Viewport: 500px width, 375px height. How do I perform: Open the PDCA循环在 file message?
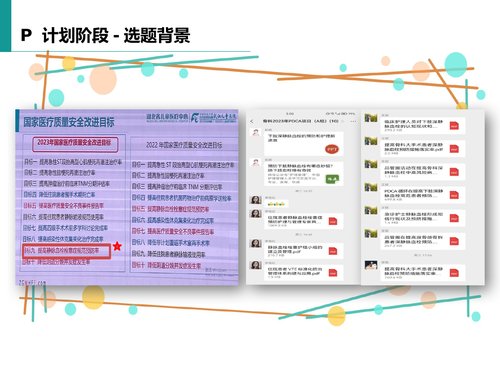[422, 195]
